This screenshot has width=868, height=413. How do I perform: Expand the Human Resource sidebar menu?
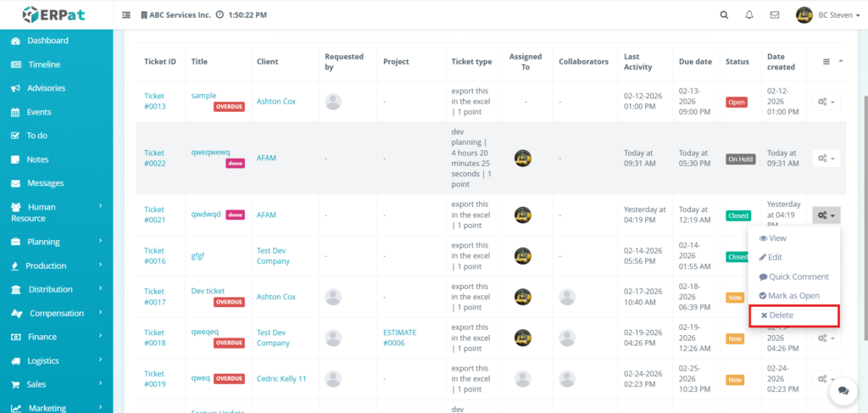(x=100, y=206)
